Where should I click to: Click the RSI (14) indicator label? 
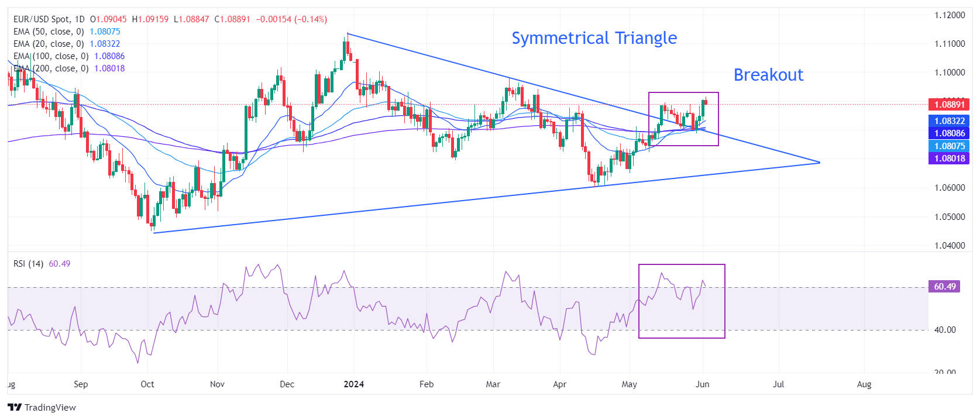coord(28,264)
